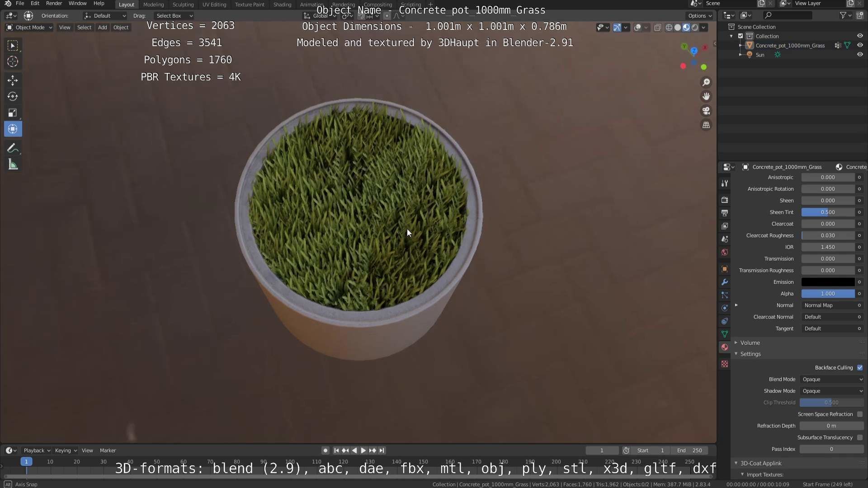
Task: Select the Select Box tool
Action: point(13,46)
